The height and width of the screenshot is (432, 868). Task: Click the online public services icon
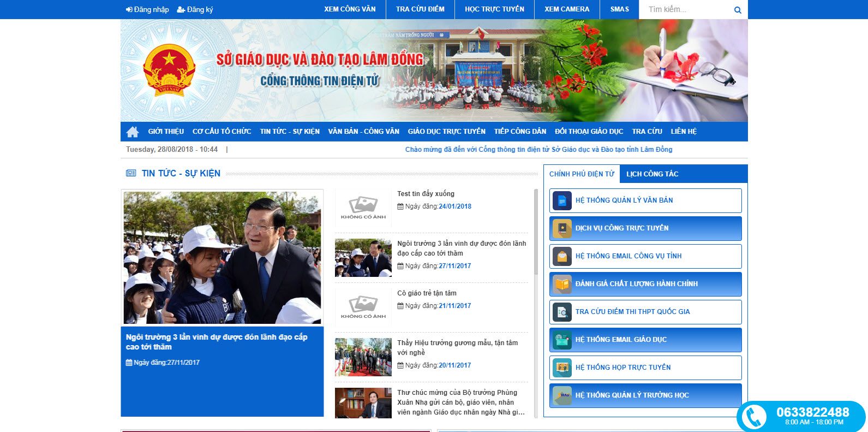point(562,229)
